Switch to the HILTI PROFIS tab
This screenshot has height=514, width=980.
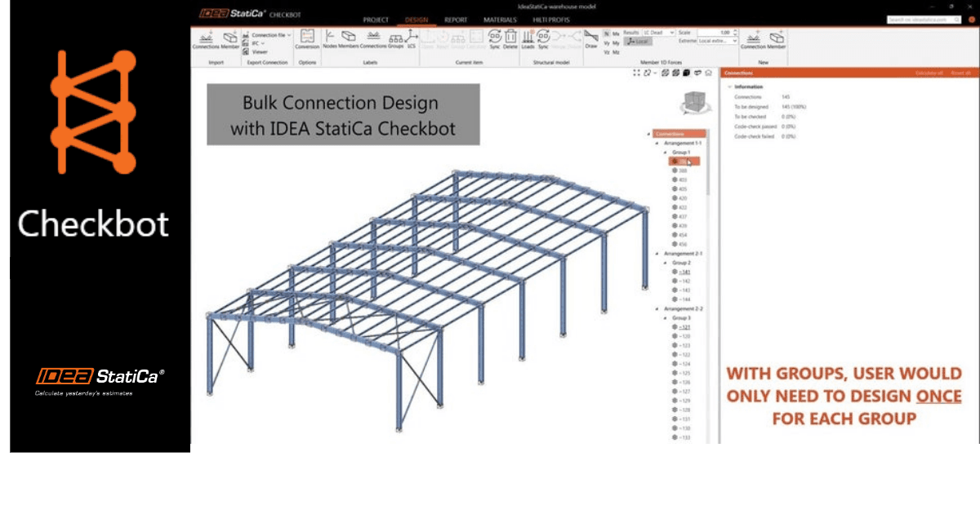click(x=550, y=19)
